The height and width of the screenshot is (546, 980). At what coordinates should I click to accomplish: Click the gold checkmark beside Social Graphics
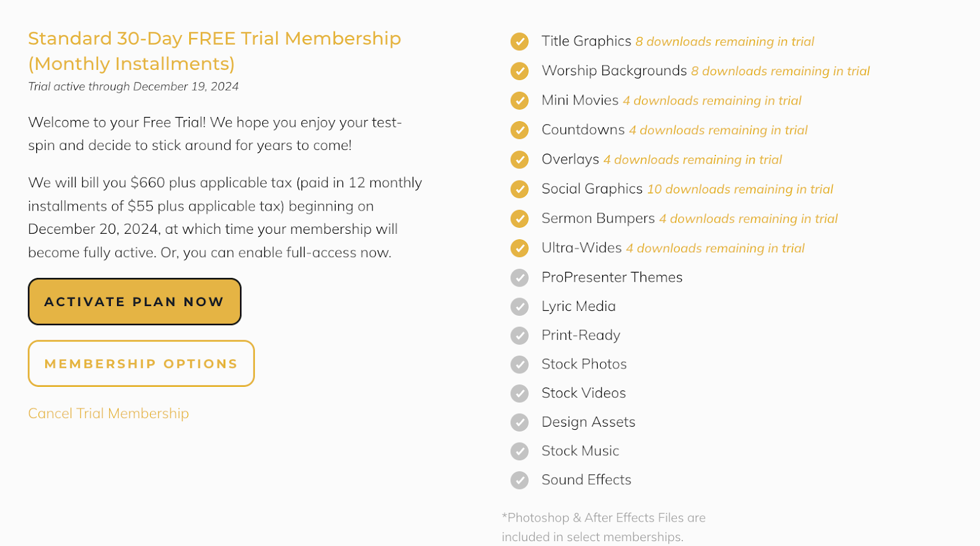pyautogui.click(x=519, y=189)
